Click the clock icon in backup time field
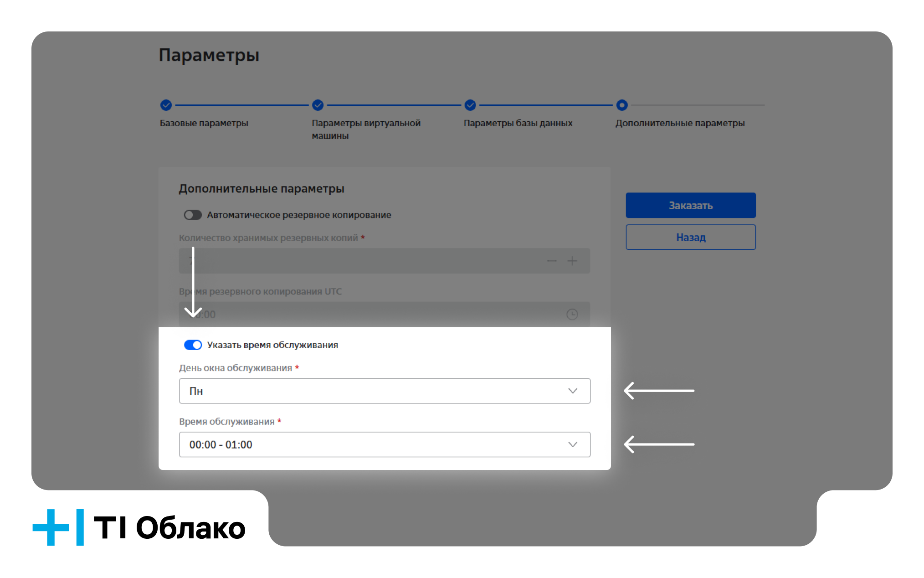Viewport: 924px width, 578px height. pyautogui.click(x=572, y=314)
